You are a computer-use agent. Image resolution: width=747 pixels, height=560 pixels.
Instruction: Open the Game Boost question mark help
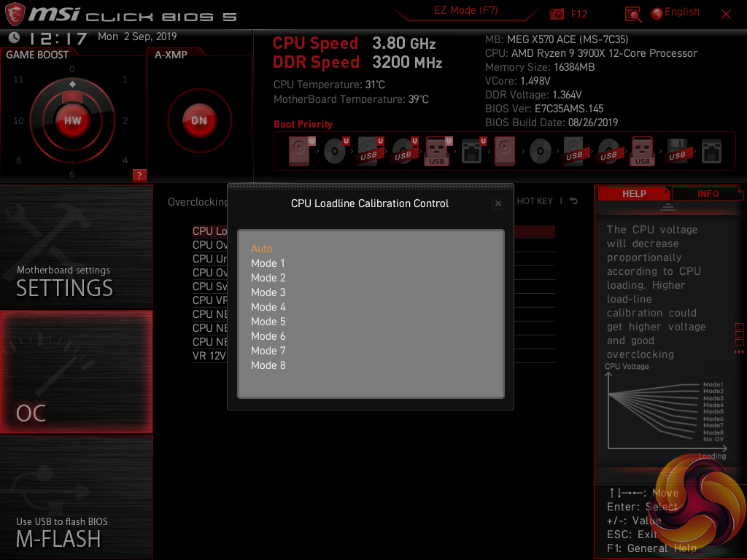139,175
